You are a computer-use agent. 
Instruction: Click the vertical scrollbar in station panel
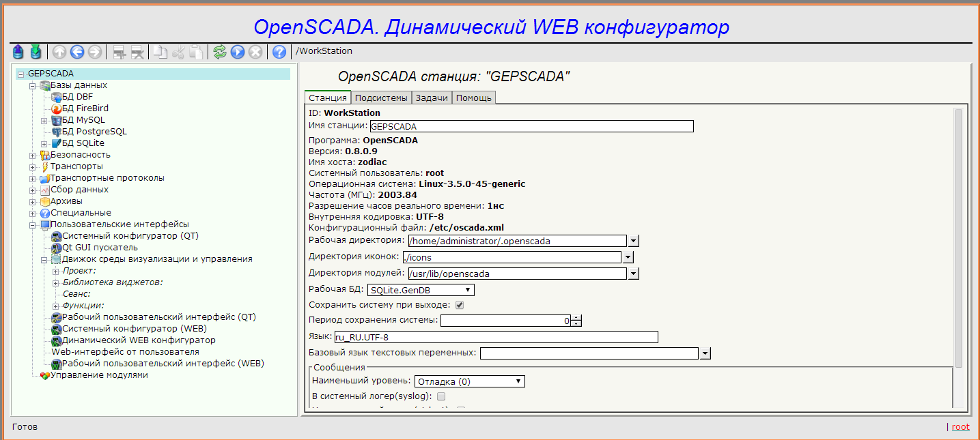pyautogui.click(x=958, y=239)
